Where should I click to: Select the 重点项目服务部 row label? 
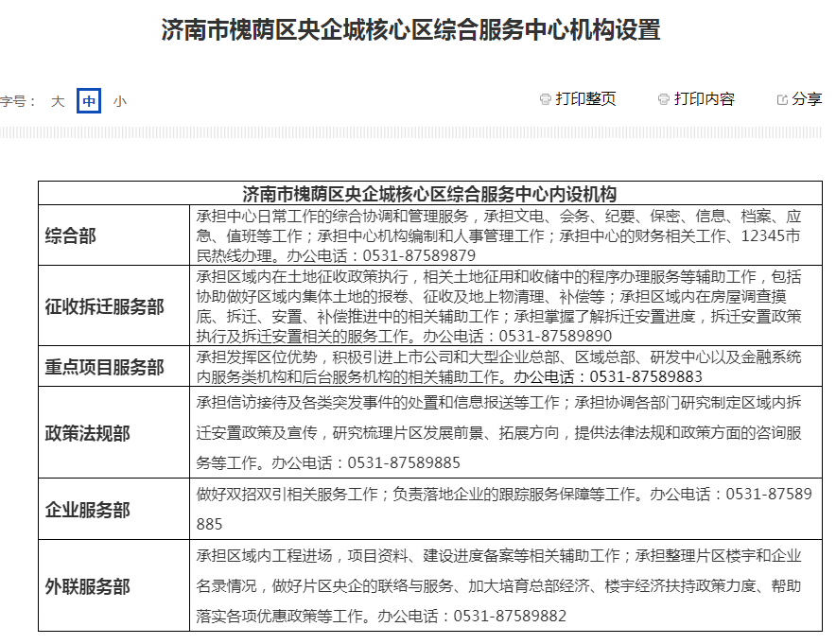pos(104,367)
